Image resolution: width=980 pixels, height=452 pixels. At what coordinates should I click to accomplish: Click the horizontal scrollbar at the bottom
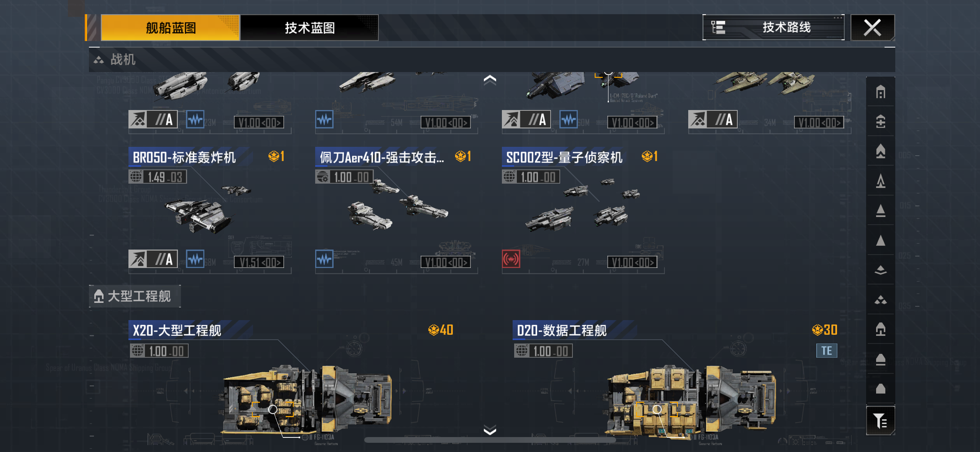pyautogui.click(x=490, y=440)
